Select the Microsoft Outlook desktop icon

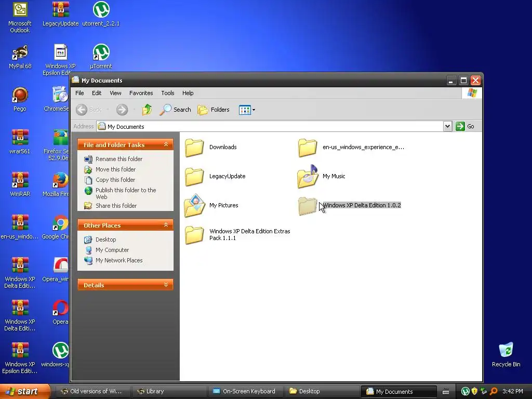pos(20,9)
